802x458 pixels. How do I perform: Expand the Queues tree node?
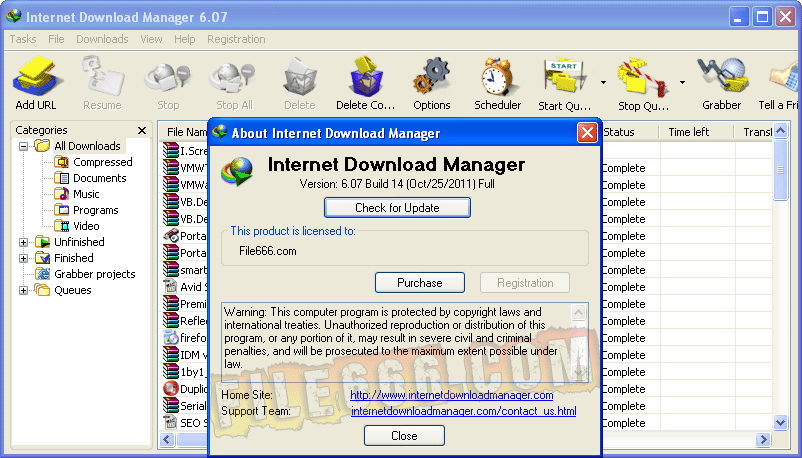[x=24, y=290]
